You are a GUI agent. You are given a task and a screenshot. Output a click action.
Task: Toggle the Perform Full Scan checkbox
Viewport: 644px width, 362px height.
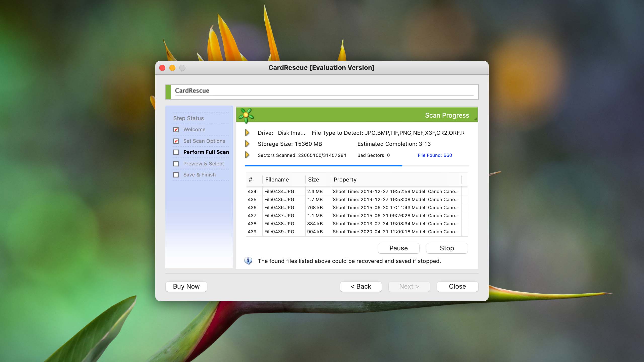176,152
